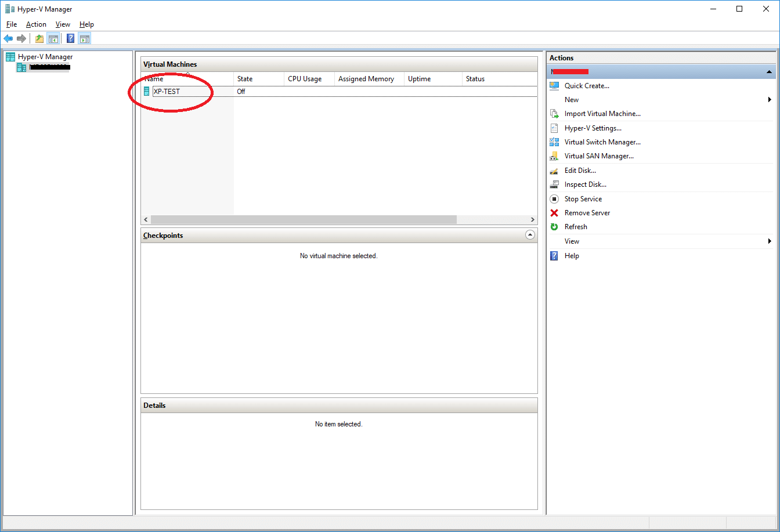The height and width of the screenshot is (532, 780).
Task: Minimize the Hyper-V Manager window
Action: pyautogui.click(x=713, y=9)
